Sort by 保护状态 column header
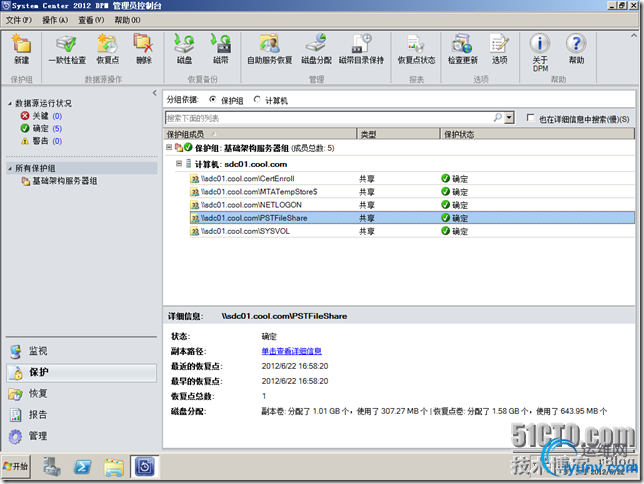The width and height of the screenshot is (644, 484). pos(538,134)
